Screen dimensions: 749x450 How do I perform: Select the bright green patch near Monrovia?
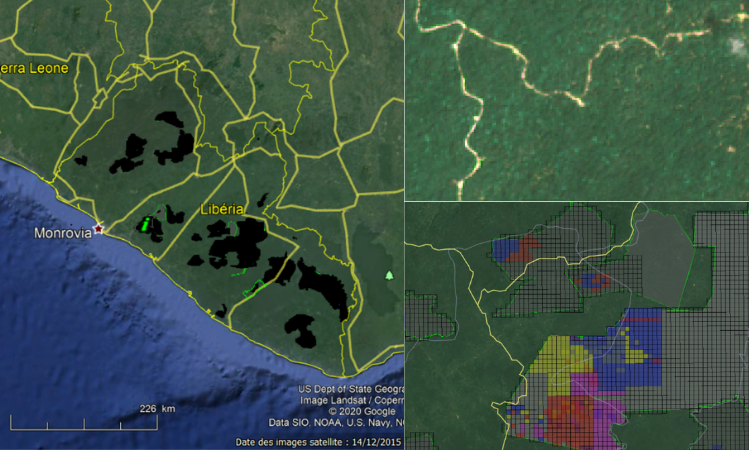(151, 224)
